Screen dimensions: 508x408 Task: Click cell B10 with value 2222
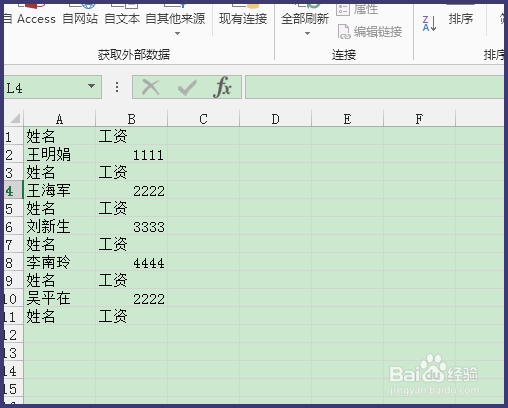pyautogui.click(x=132, y=298)
